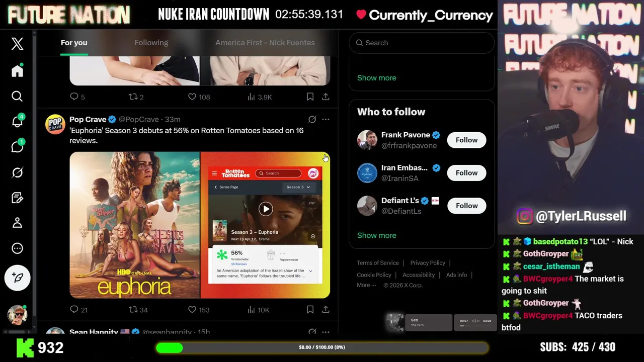The width and height of the screenshot is (644, 362).
Task: Share the Pop Crave Euphoria post
Action: (x=326, y=310)
